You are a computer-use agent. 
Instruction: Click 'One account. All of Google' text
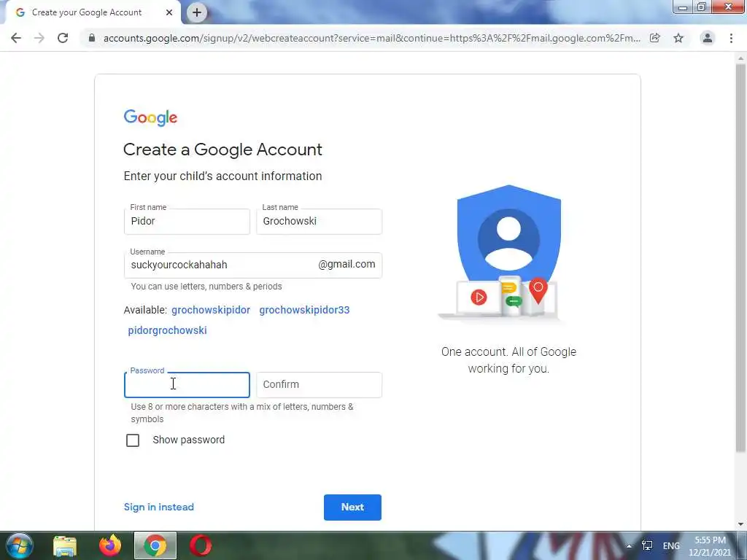(508, 352)
